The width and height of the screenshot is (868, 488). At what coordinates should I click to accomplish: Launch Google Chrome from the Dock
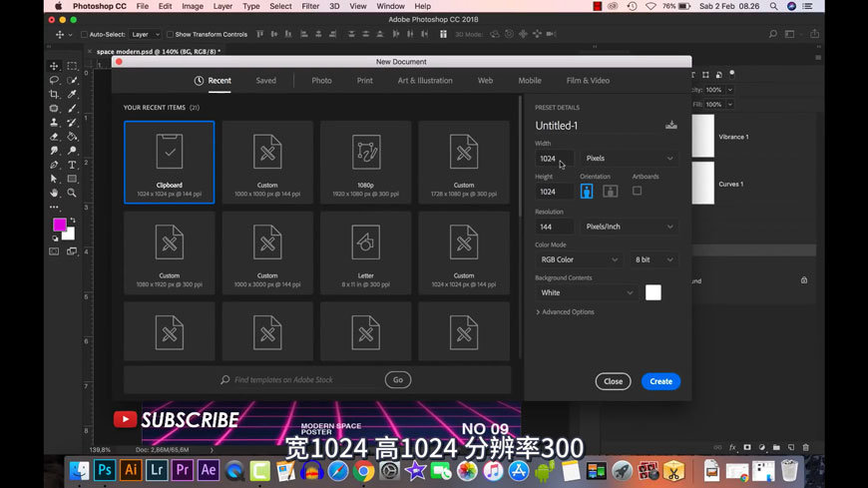(364, 471)
